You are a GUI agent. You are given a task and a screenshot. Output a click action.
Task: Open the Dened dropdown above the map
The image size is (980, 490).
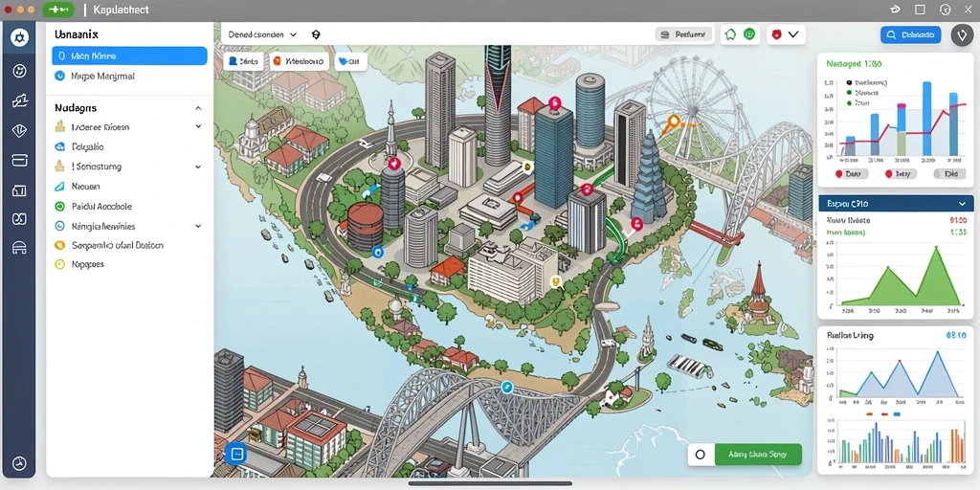point(262,35)
